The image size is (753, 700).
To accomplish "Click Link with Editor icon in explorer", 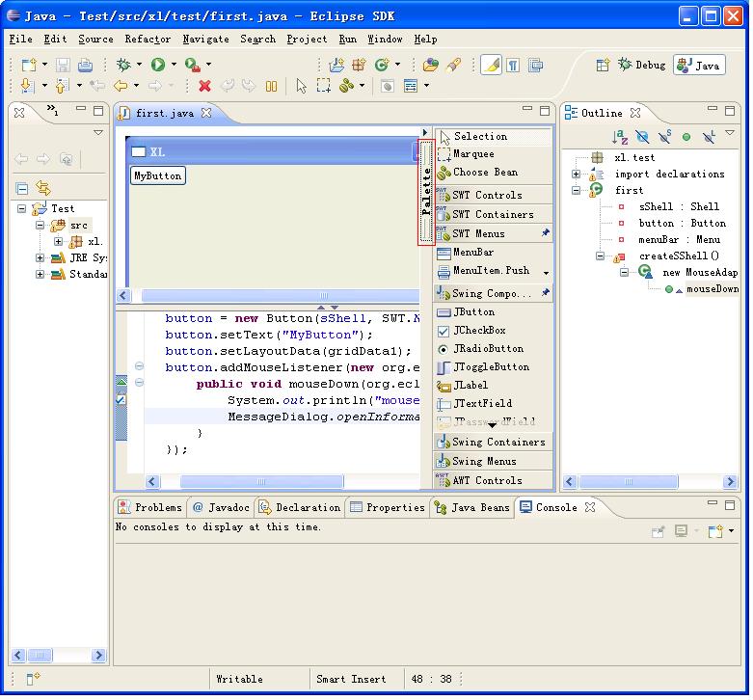I will tap(43, 188).
